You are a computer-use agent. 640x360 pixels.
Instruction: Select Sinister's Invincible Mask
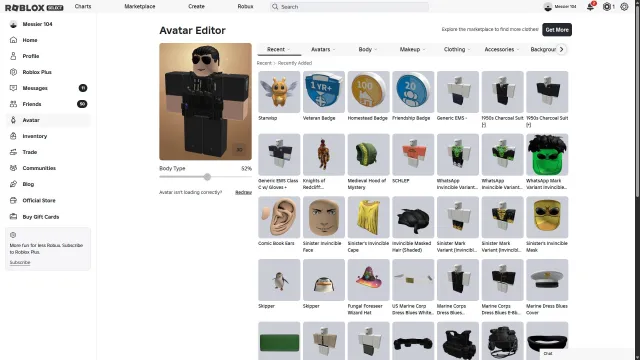547,217
